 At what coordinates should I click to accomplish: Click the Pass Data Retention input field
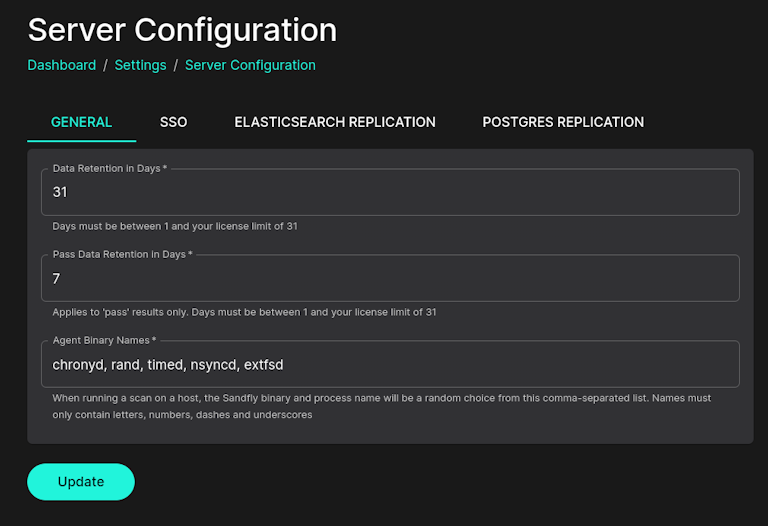pos(390,278)
